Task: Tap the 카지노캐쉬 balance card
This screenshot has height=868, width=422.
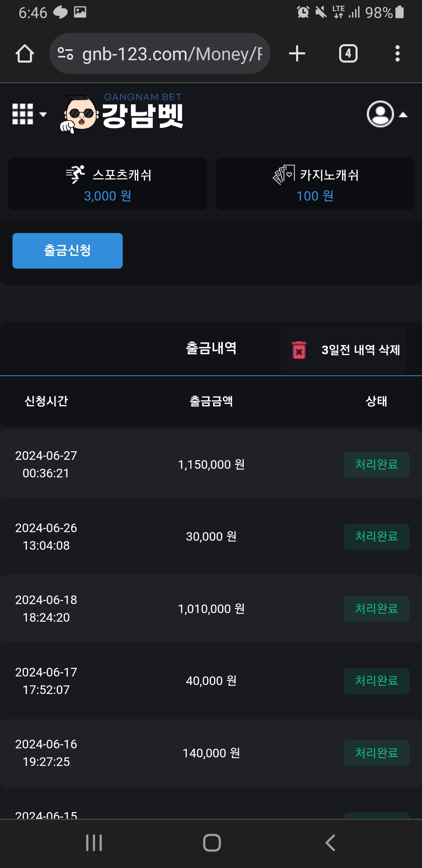Action: click(x=315, y=184)
